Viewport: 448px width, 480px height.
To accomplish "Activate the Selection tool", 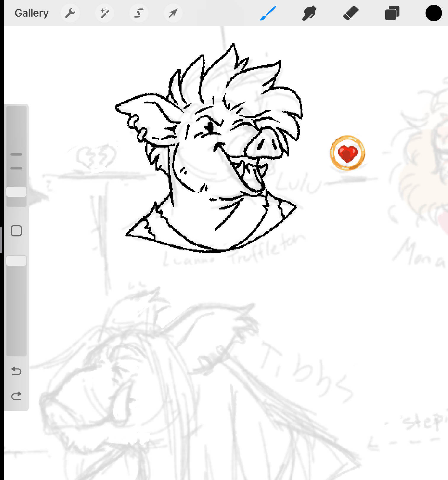I will pos(139,13).
